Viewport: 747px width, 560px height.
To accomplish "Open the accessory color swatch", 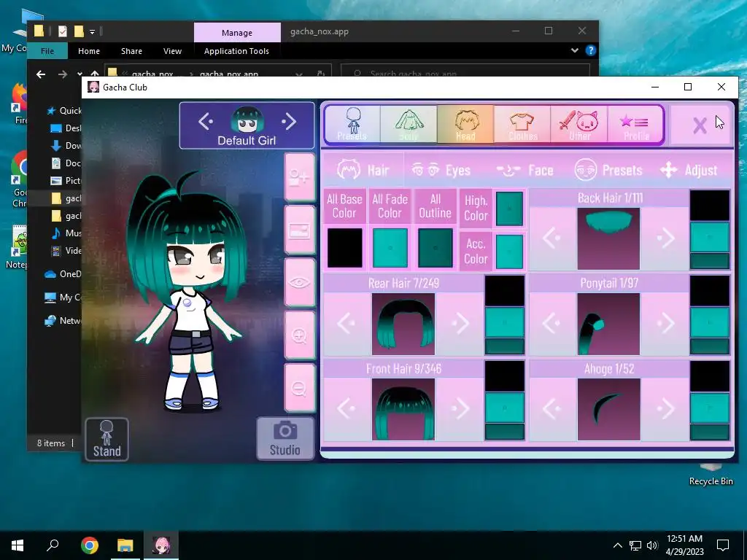I will pos(509,252).
